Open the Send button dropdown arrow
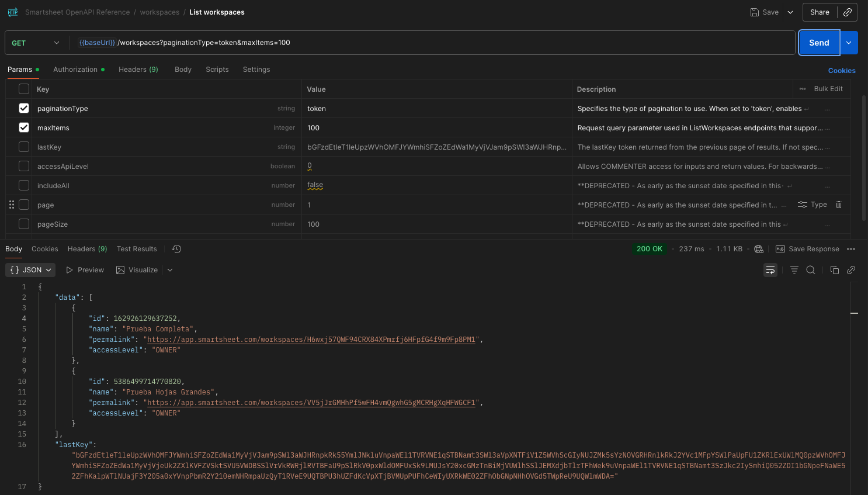868x495 pixels. (x=849, y=43)
